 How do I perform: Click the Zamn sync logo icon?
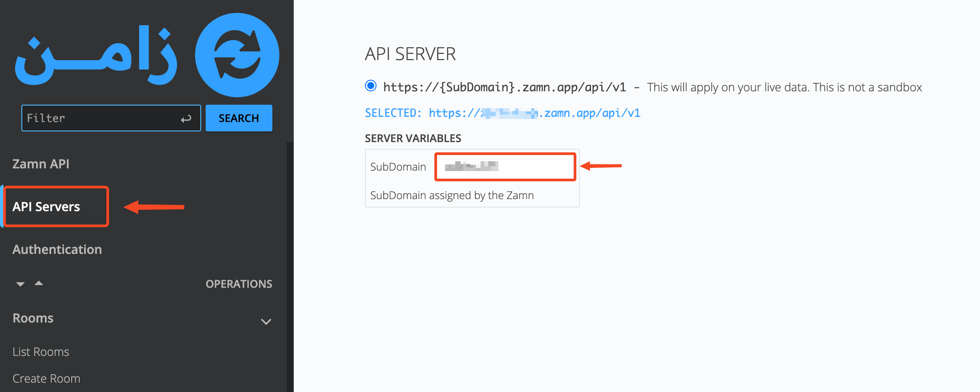coord(237,55)
